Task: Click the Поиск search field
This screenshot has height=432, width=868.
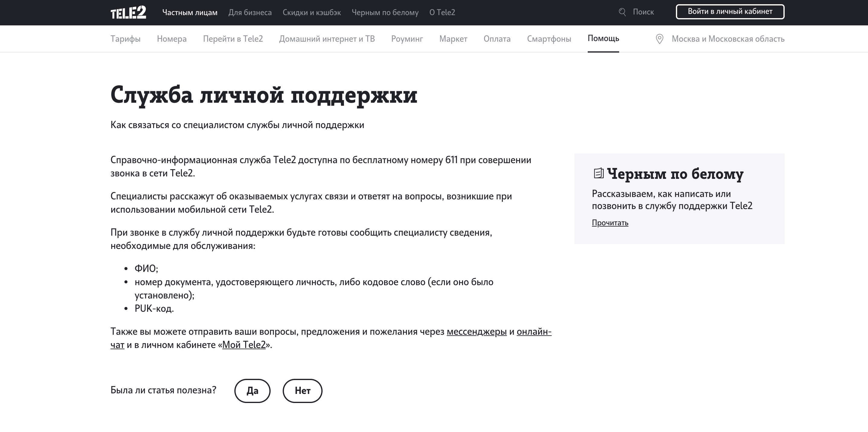Action: [643, 12]
